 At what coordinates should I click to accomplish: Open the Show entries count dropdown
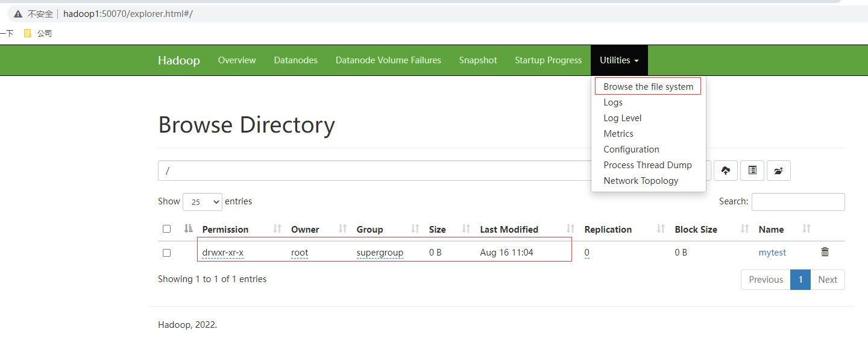tap(203, 202)
